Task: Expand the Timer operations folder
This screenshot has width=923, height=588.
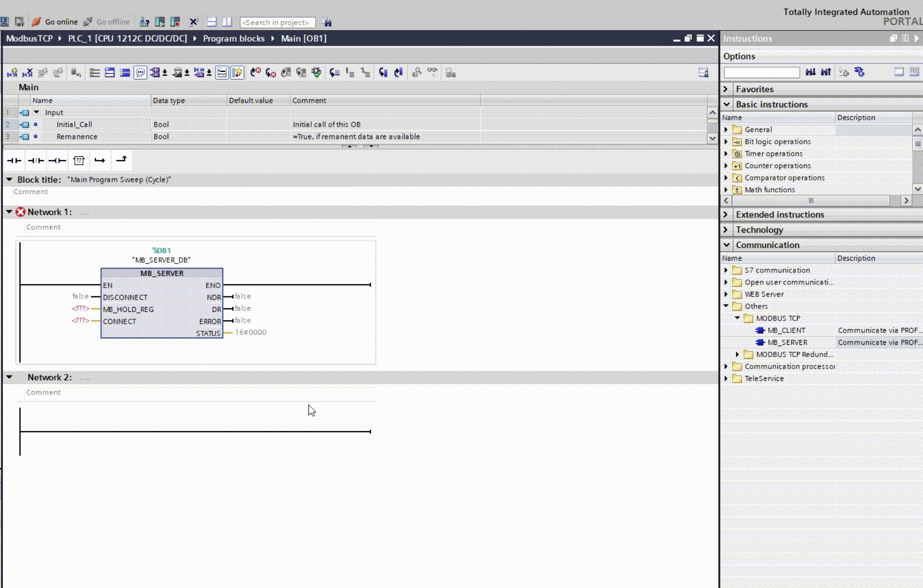Action: click(726, 153)
